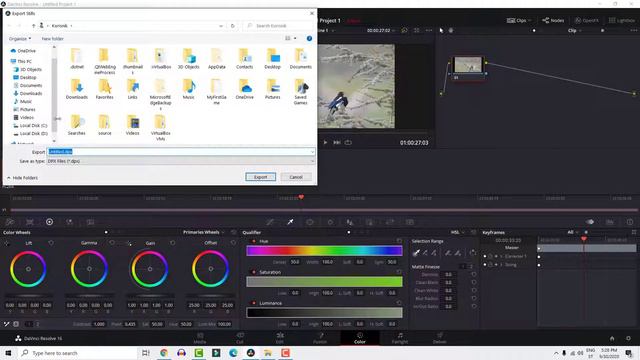The image size is (640, 360).
Task: Toggle the Hue qualifier on or off
Action: click(254, 241)
